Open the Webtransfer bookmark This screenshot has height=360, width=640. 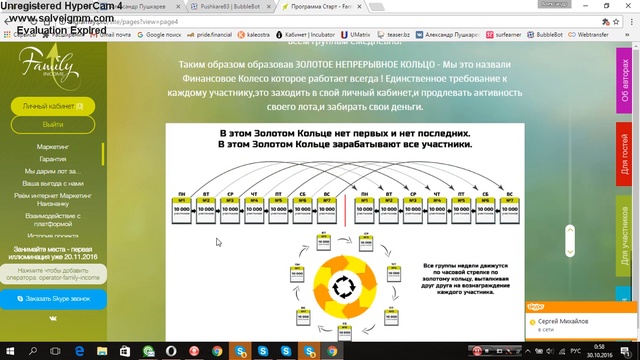point(588,35)
